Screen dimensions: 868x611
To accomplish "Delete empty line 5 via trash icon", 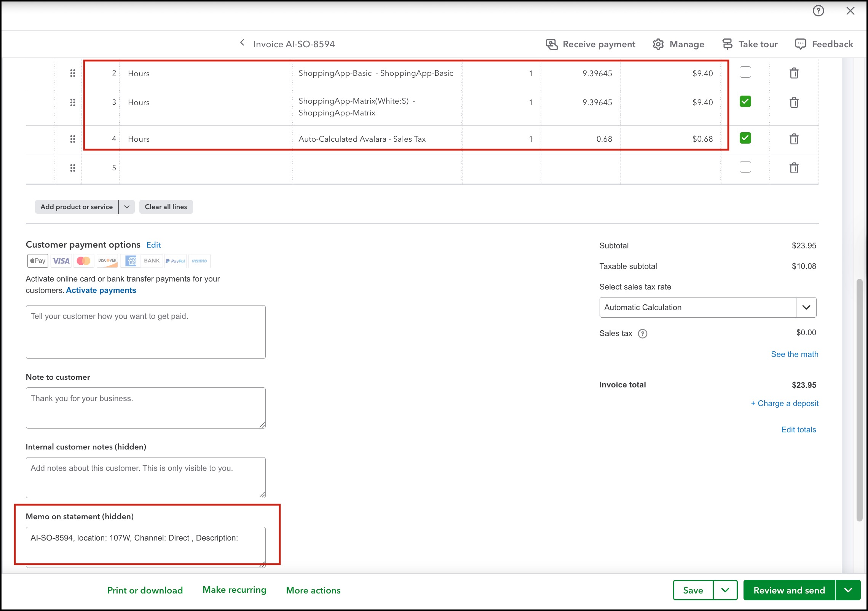I will pyautogui.click(x=794, y=168).
